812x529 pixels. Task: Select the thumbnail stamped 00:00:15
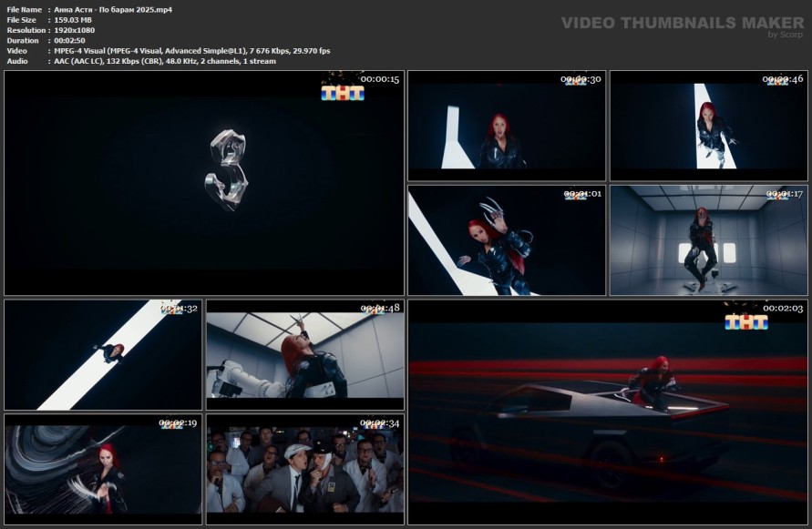pyautogui.click(x=204, y=183)
